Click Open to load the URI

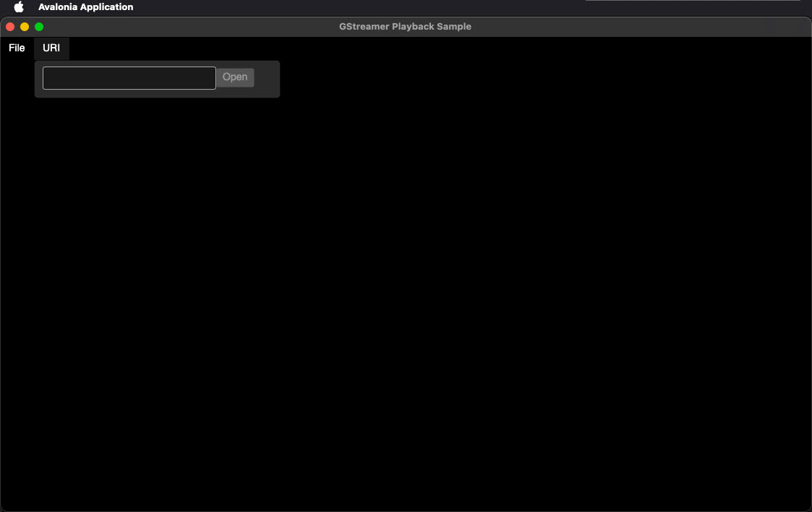(235, 77)
